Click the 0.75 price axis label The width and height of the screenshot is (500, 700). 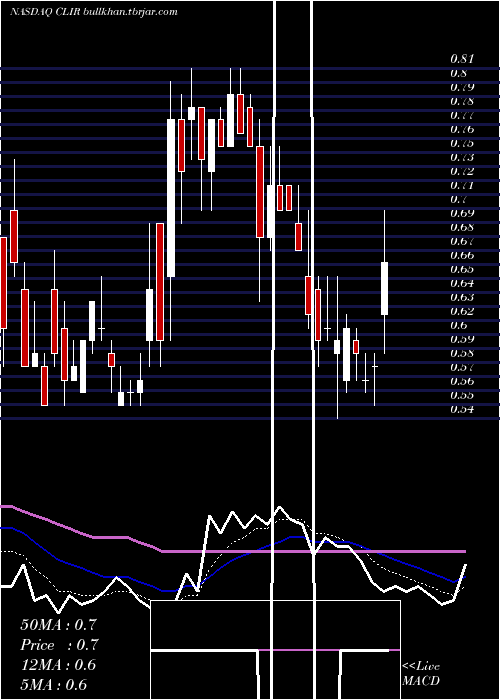(x=462, y=143)
